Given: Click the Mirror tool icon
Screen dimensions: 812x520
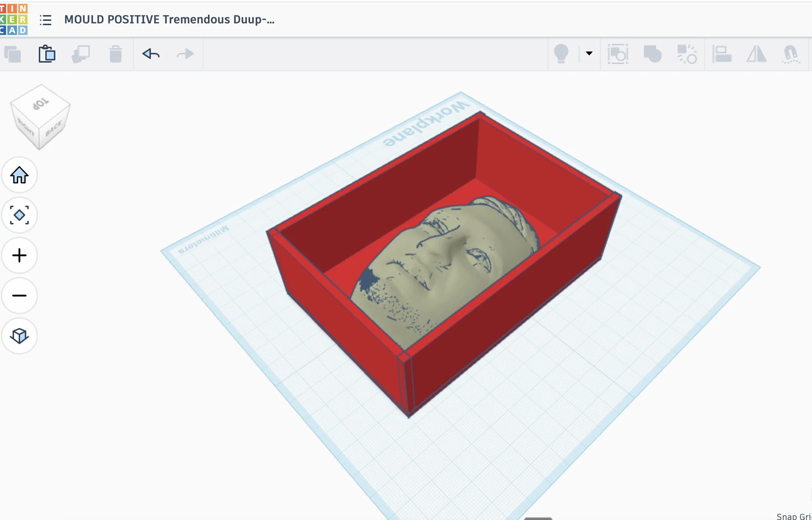Looking at the screenshot, I should (757, 54).
